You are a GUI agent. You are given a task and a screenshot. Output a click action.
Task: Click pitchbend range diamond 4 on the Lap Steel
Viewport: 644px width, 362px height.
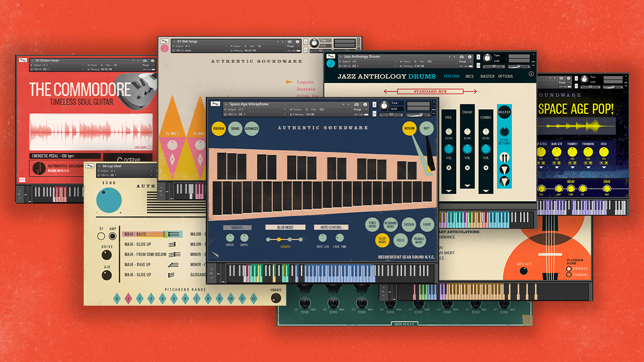(x=163, y=298)
